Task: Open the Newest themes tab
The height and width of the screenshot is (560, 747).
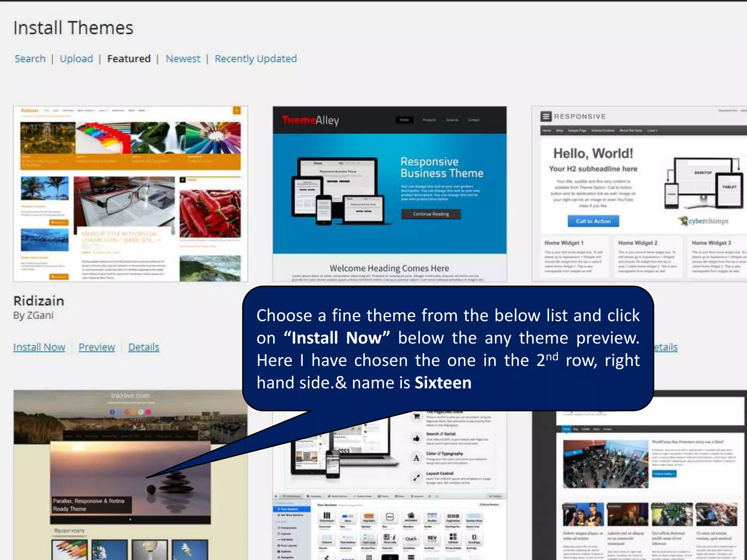Action: click(183, 59)
